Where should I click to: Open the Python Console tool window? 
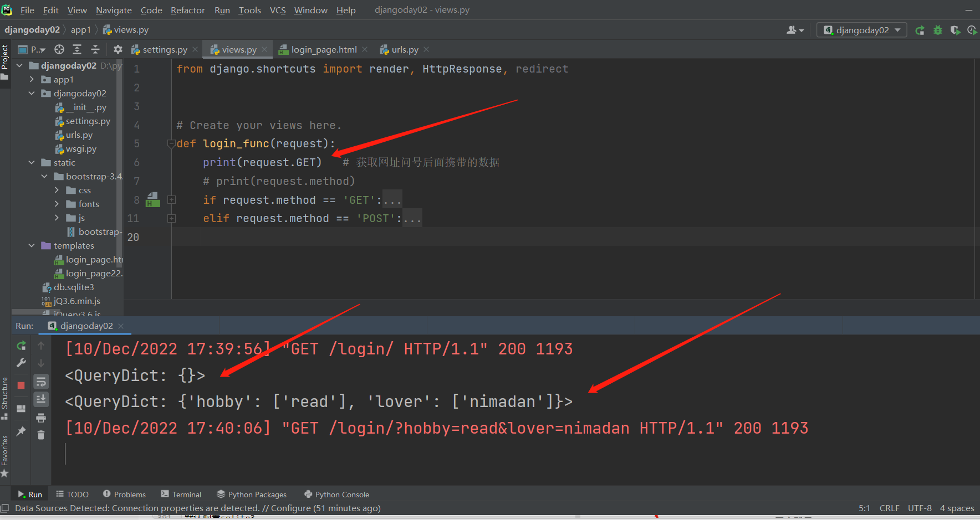pyautogui.click(x=336, y=495)
